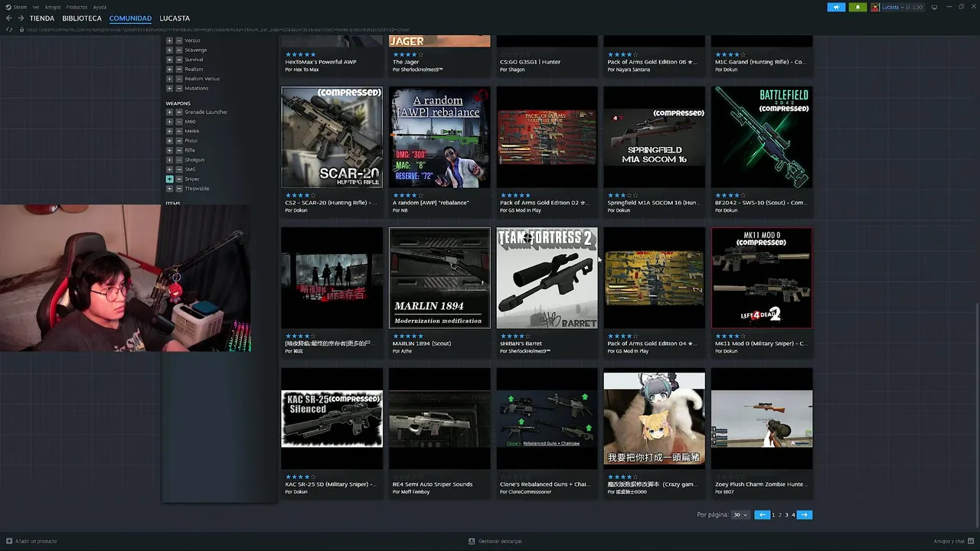The height and width of the screenshot is (551, 980).
Task: Open the green notifications bell
Action: coord(857,7)
